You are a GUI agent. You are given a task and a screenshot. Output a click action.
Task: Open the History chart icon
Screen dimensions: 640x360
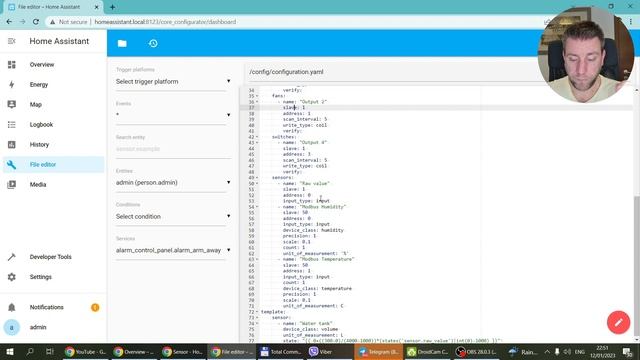coord(11,144)
